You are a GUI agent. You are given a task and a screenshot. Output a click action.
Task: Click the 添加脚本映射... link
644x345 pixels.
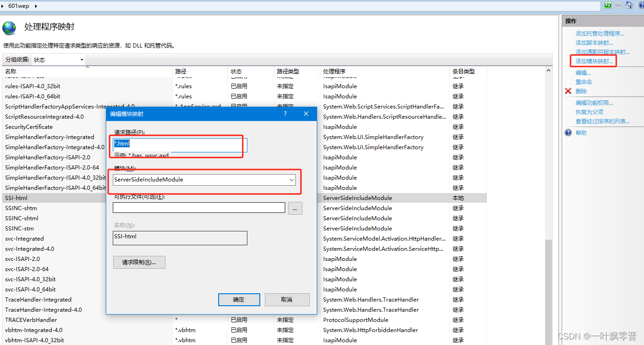pos(594,43)
